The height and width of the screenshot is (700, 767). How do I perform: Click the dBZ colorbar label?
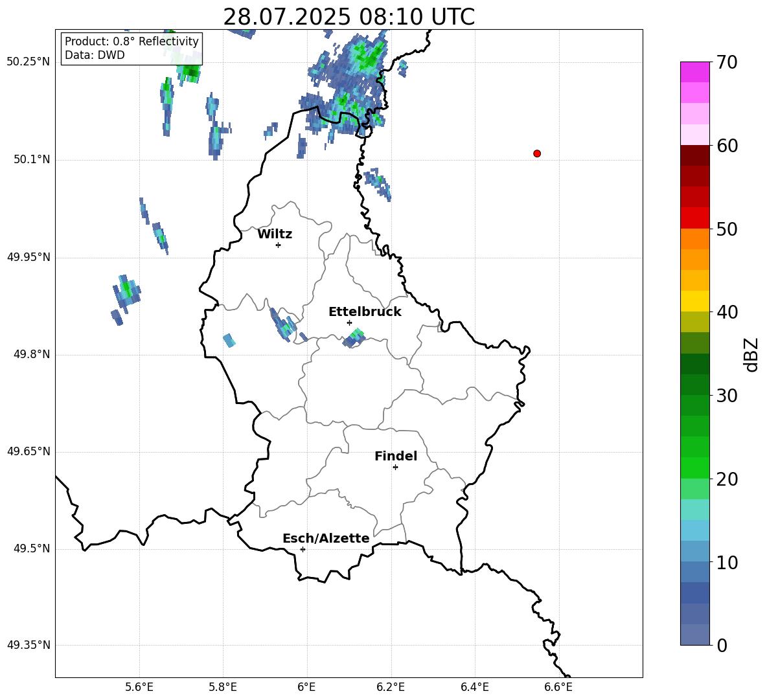point(751,354)
